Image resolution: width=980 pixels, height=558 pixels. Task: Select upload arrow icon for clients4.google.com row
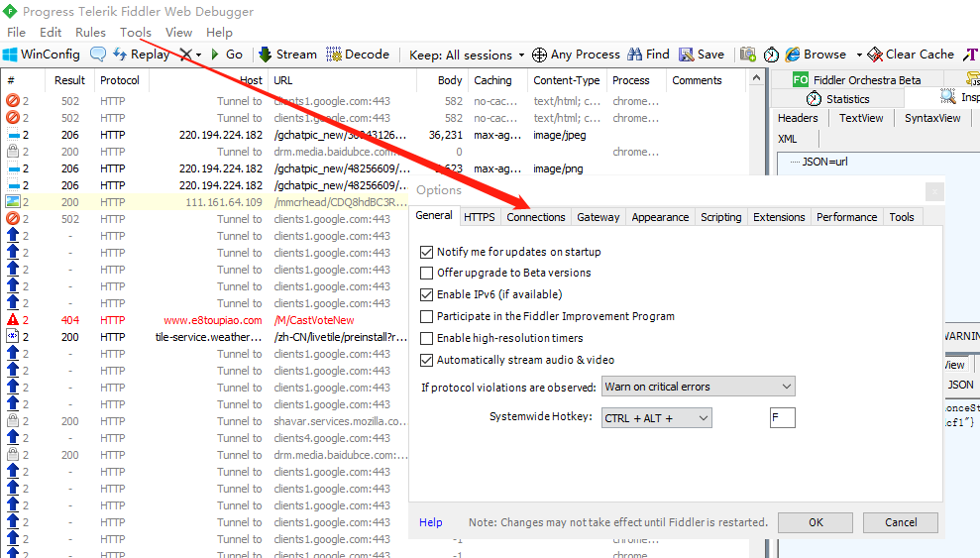(13, 438)
